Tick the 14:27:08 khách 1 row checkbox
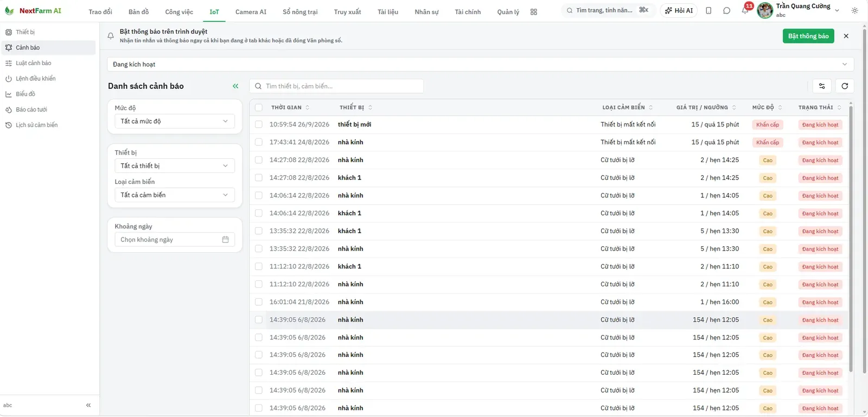Image resolution: width=868 pixels, height=417 pixels. tap(259, 178)
